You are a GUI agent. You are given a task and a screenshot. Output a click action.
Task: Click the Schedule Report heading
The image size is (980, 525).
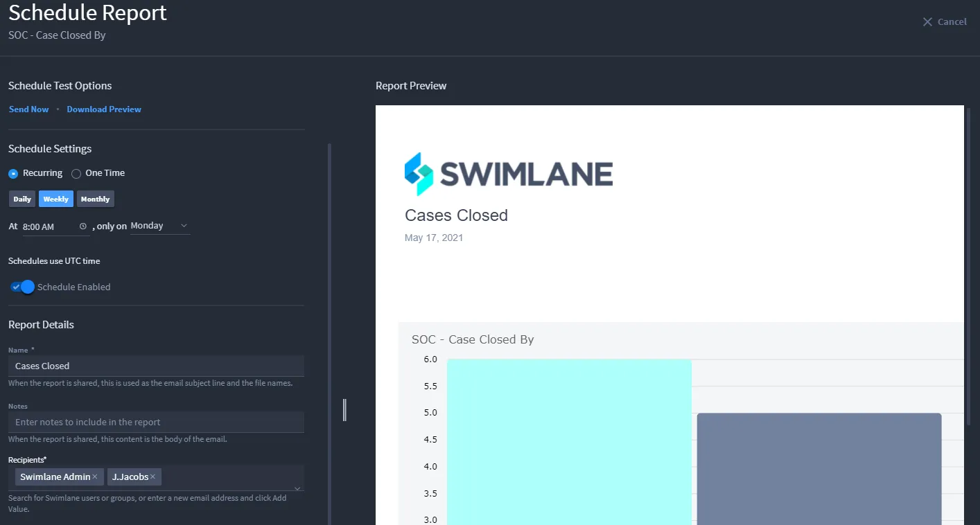point(87,12)
